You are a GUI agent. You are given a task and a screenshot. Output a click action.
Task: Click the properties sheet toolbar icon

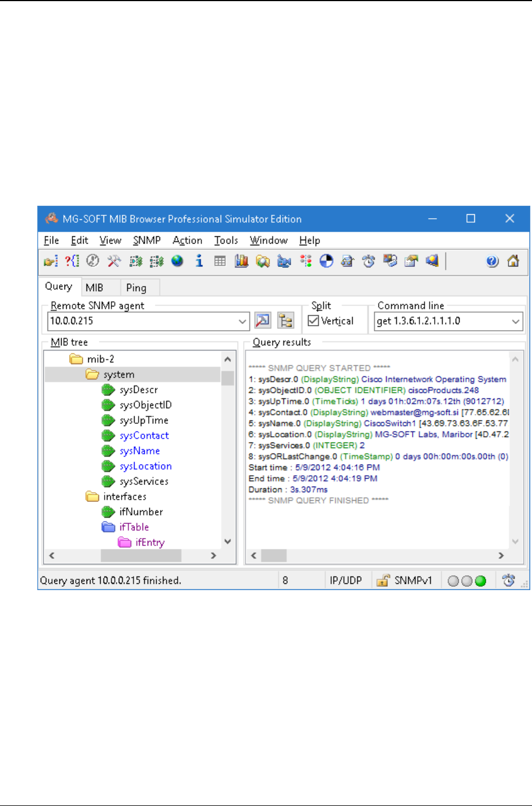(x=412, y=261)
